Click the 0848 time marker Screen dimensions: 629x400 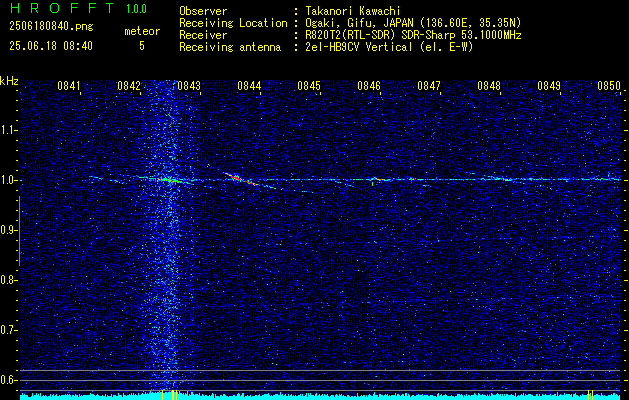(x=489, y=85)
